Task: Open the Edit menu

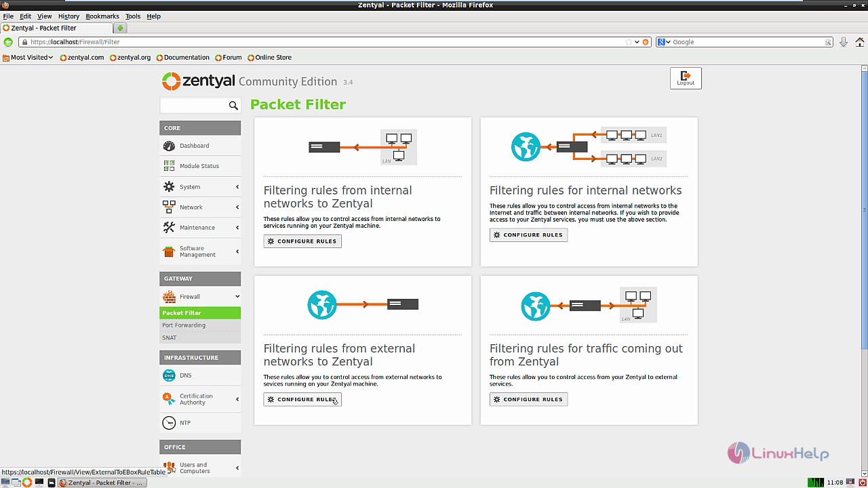Action: (x=25, y=16)
